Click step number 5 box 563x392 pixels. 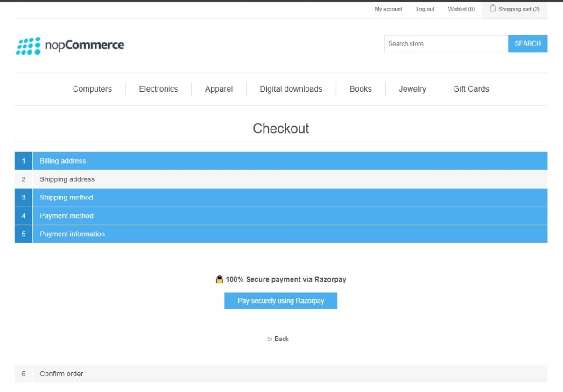pos(23,234)
